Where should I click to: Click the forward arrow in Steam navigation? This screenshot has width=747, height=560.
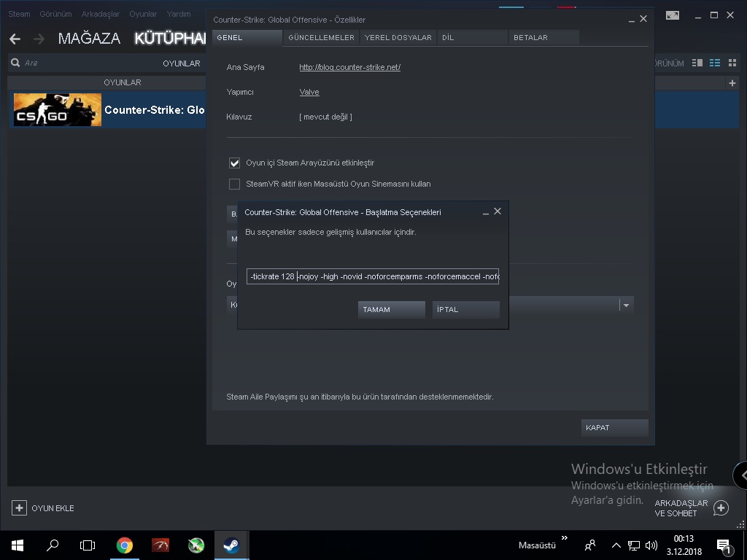39,39
